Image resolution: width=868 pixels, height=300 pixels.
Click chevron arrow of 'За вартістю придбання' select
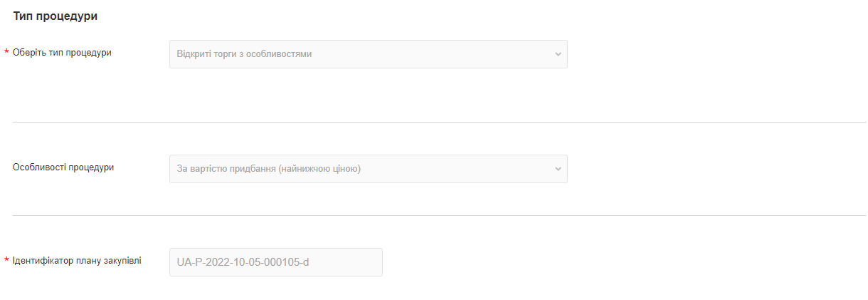557,169
